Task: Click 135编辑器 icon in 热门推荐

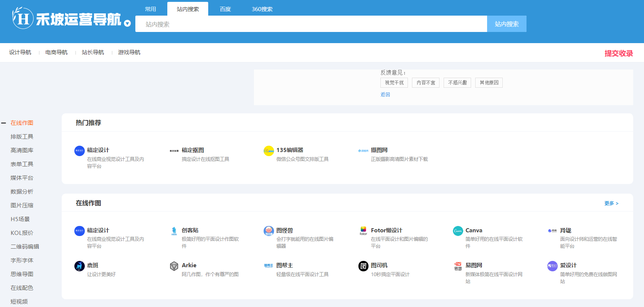Action: [x=269, y=151]
